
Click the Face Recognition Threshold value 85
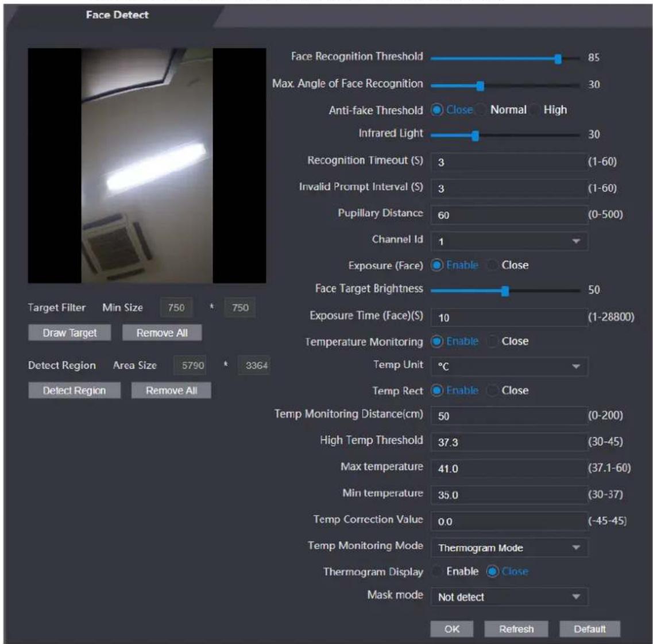594,57
